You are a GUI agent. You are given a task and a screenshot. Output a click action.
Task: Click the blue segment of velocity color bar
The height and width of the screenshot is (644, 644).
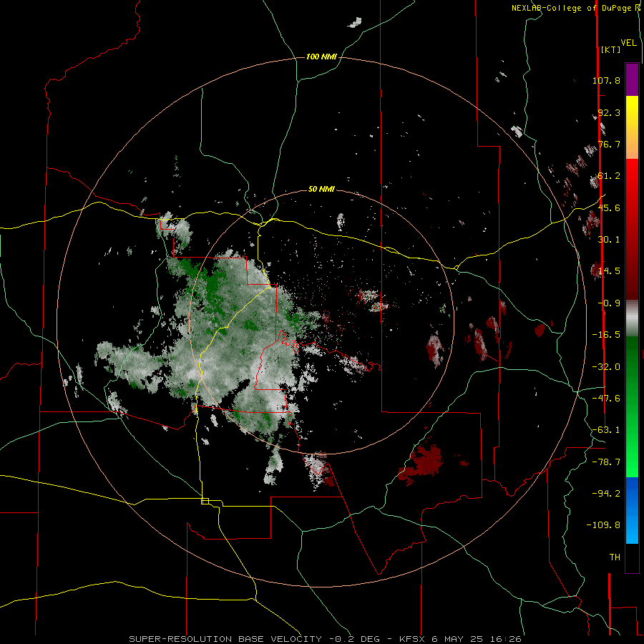[x=632, y=510]
